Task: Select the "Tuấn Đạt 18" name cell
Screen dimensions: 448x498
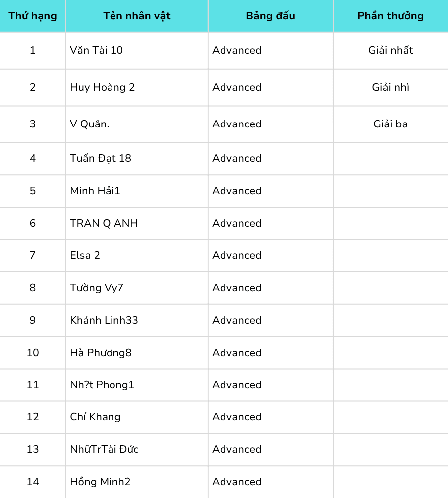Action: click(101, 158)
